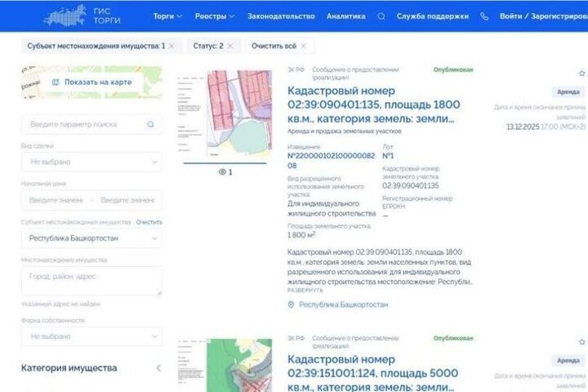The height and width of the screenshot is (392, 588).
Task: Collapse the 'Категория имущества' section
Action: 158,368
